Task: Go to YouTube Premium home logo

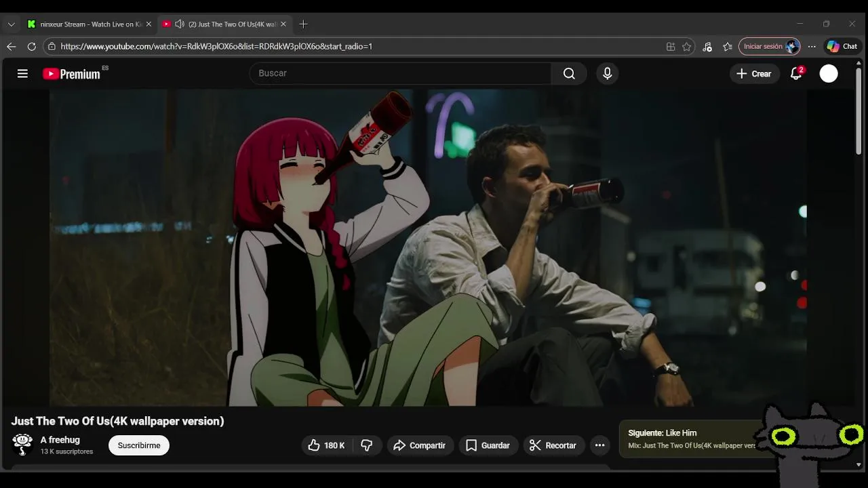Action: click(x=72, y=74)
